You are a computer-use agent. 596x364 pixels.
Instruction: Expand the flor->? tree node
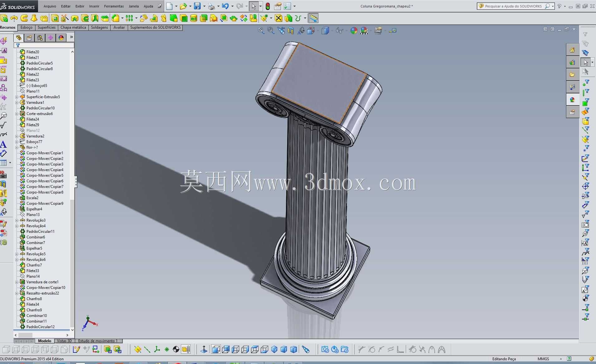17,147
